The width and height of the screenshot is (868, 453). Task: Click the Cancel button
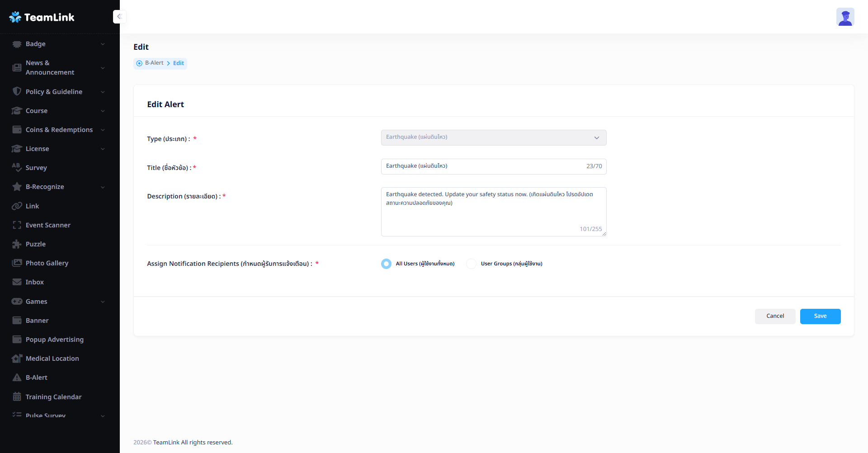(775, 316)
